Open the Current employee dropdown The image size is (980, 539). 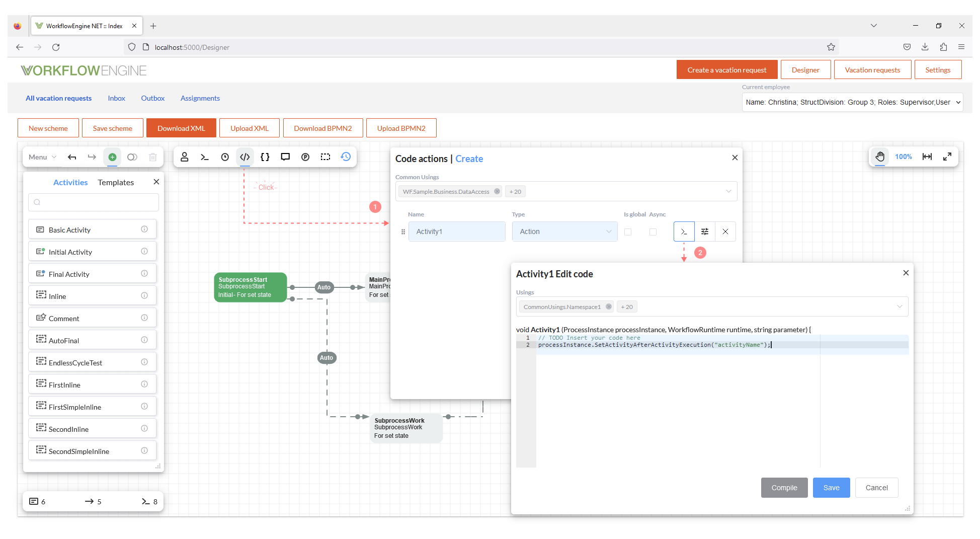point(852,102)
